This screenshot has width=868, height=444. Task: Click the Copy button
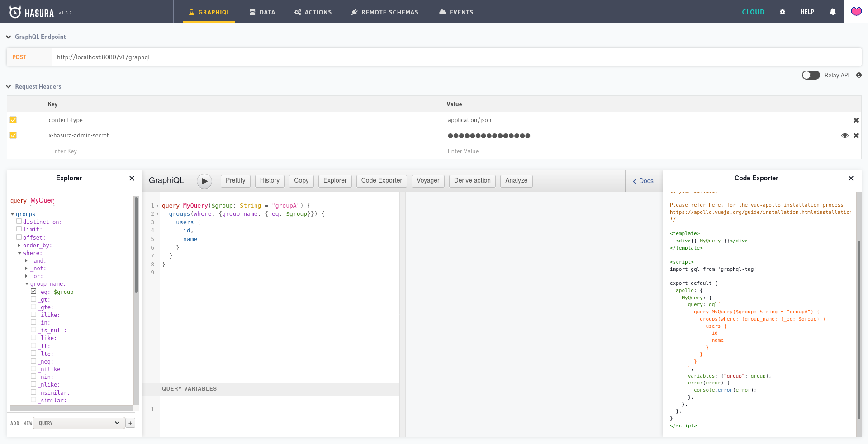[301, 181]
